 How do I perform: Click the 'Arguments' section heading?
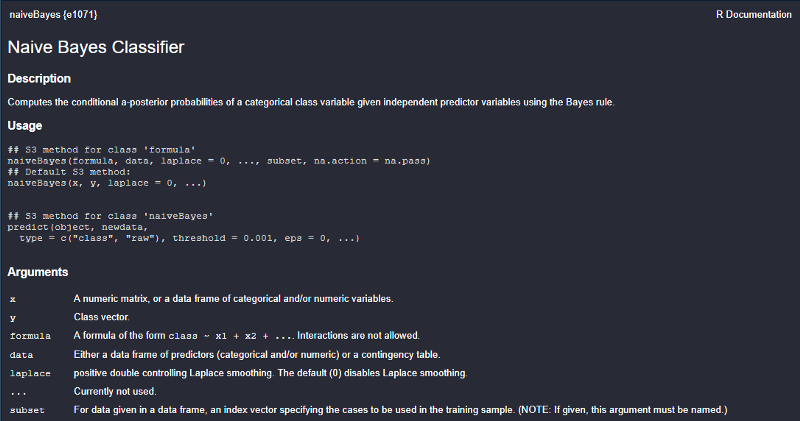coord(38,272)
